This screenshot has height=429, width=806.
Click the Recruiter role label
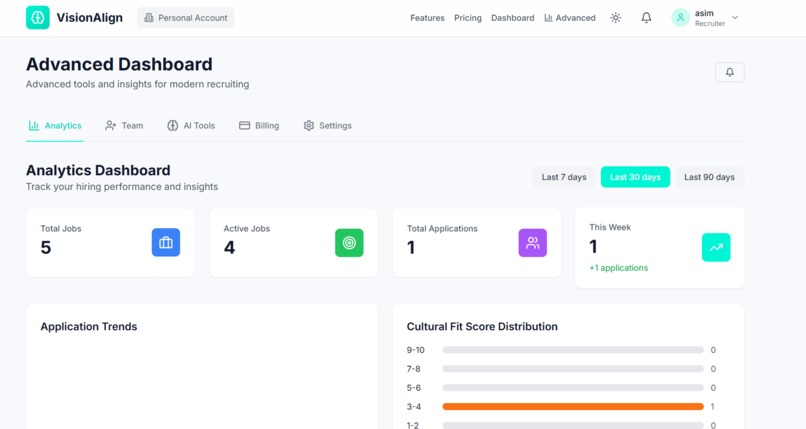(x=710, y=24)
